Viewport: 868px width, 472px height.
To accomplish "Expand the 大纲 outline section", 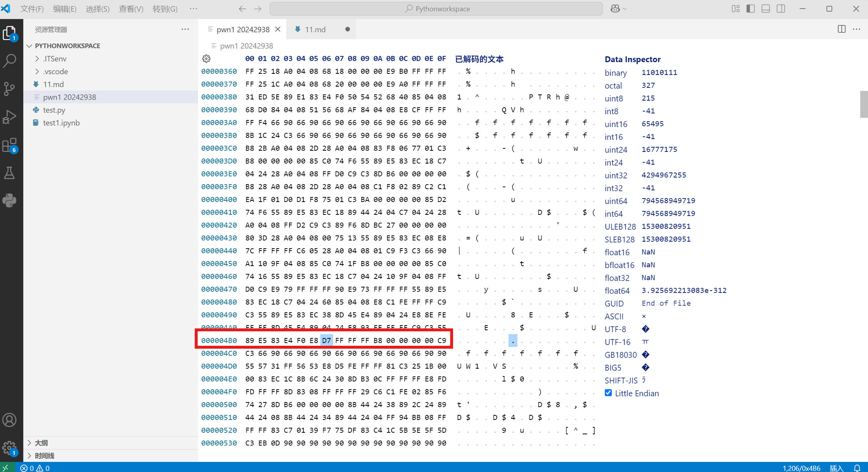I will (x=41, y=443).
